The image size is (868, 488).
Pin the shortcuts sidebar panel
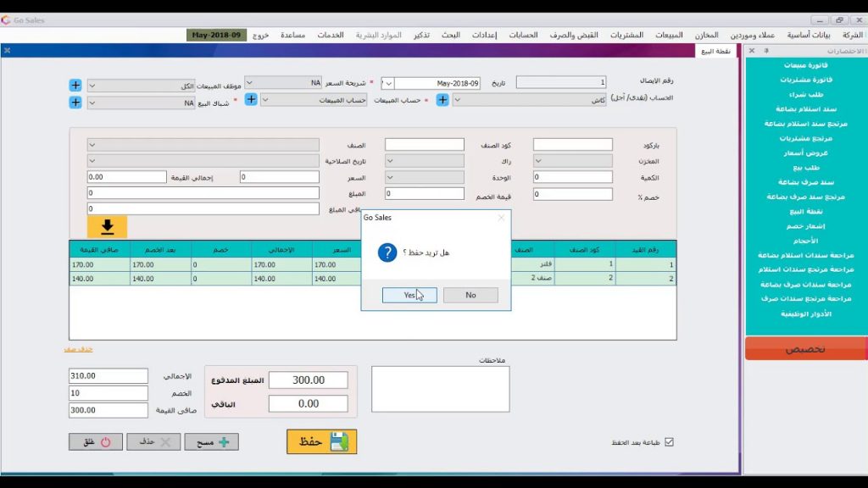coord(766,50)
